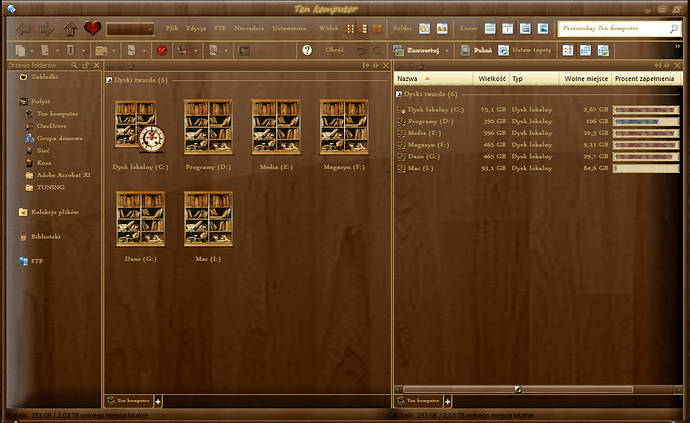Click the search icon in folder tree header
This screenshot has height=423, width=690.
tap(72, 65)
